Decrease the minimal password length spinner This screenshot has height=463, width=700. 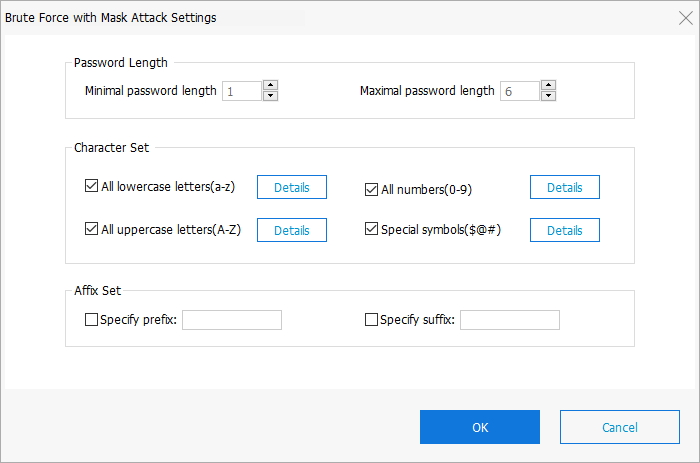click(x=270, y=96)
